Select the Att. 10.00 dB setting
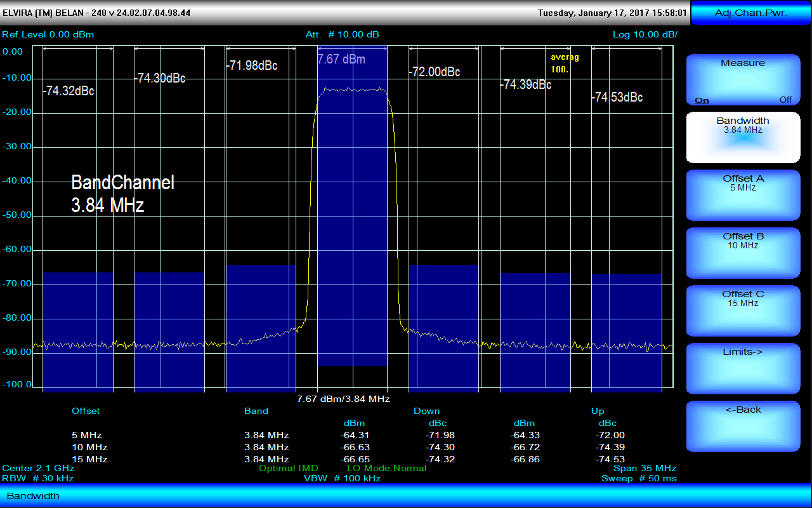This screenshot has height=508, width=812. [x=342, y=34]
